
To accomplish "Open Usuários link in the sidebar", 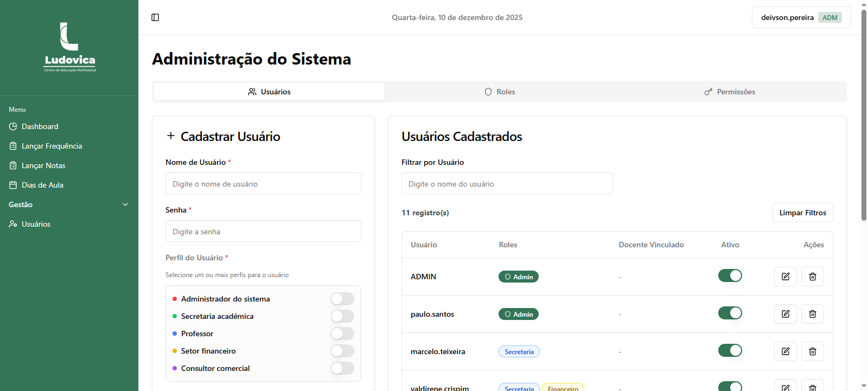I will 36,224.
